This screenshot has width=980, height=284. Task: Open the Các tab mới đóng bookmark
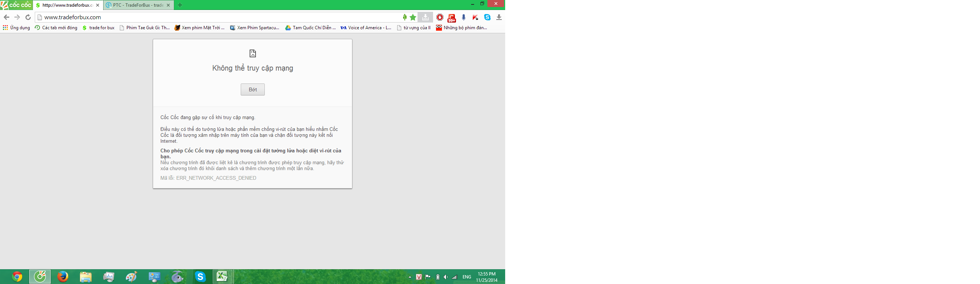(x=56, y=28)
